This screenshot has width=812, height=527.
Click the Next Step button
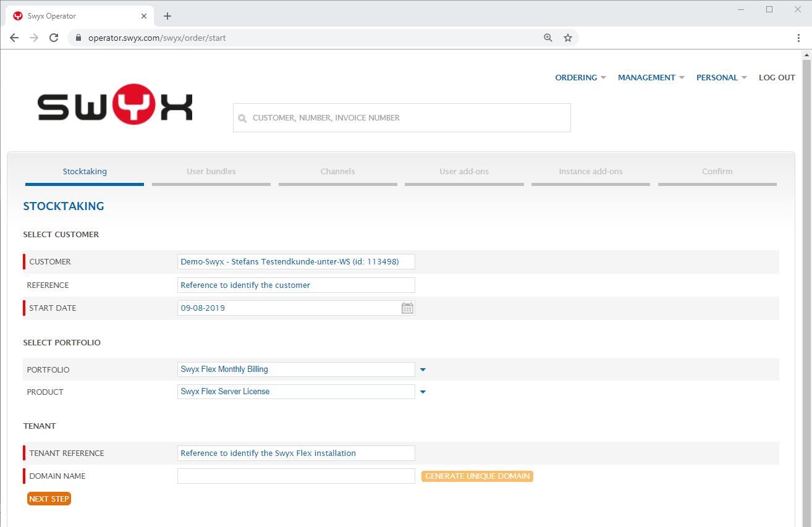49,499
